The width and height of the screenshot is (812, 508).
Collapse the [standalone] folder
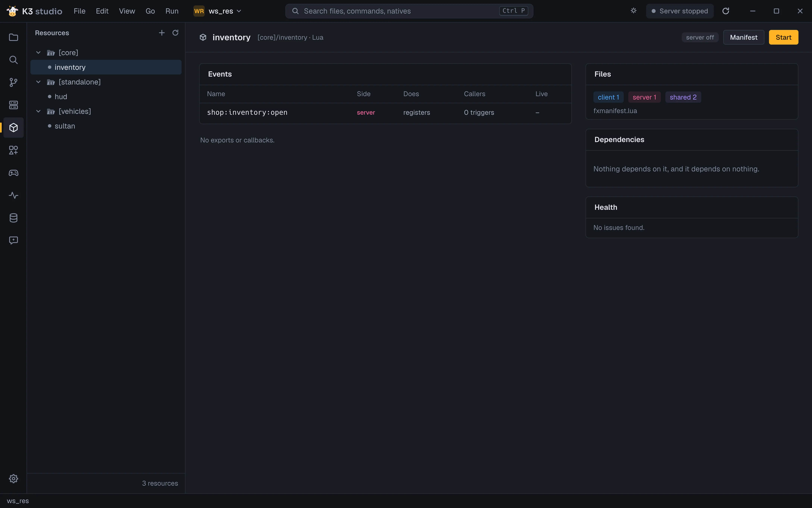coord(38,82)
